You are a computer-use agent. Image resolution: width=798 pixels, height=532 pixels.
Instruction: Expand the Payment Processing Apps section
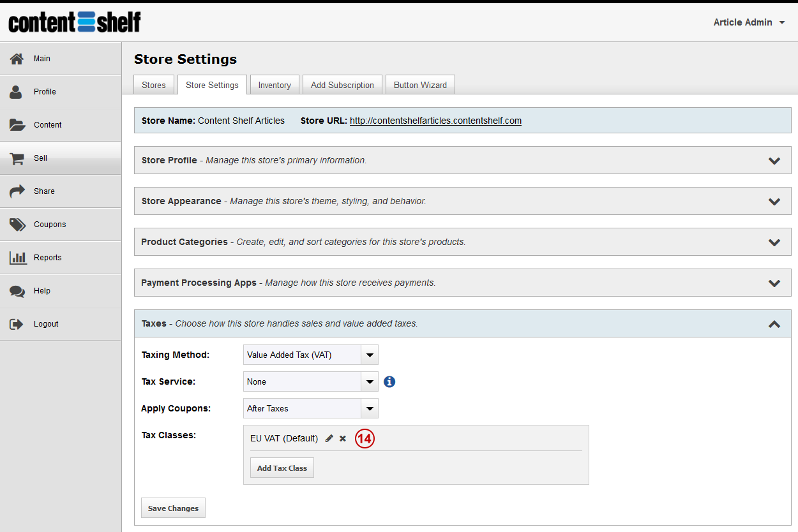(x=774, y=283)
